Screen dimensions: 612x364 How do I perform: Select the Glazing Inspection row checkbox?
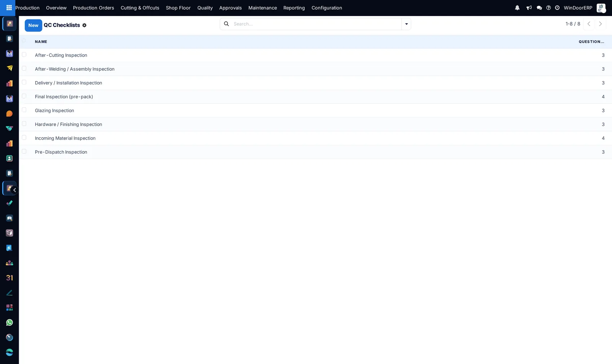(24, 110)
